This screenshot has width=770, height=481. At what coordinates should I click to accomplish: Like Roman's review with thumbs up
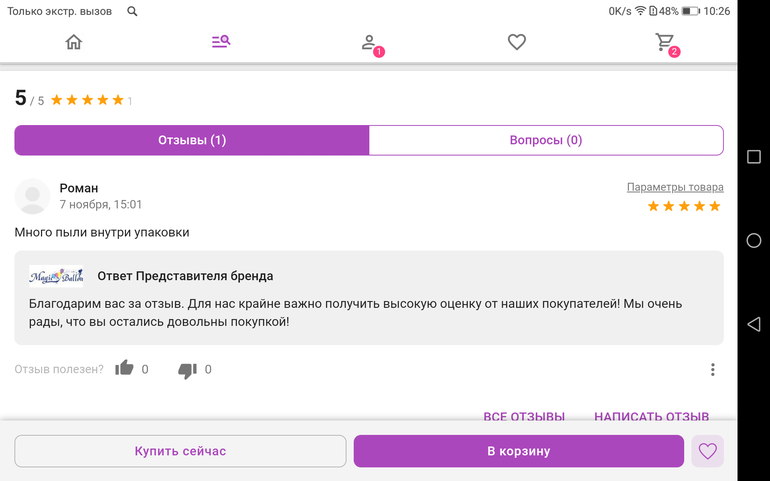click(x=124, y=369)
